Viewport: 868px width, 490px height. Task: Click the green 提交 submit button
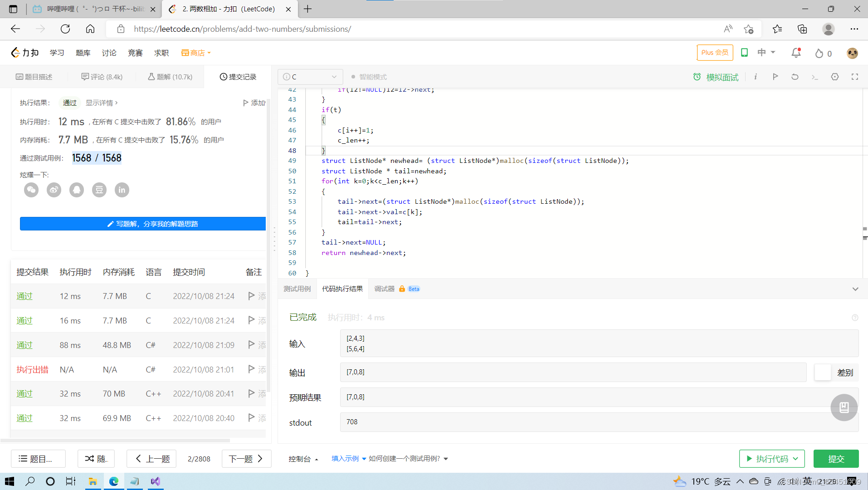(836, 459)
